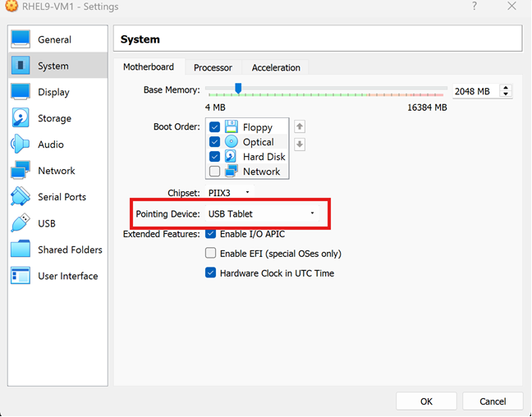Viewport: 532px width, 417px height.
Task: Open the User Interface window icon
Action: coord(21,276)
